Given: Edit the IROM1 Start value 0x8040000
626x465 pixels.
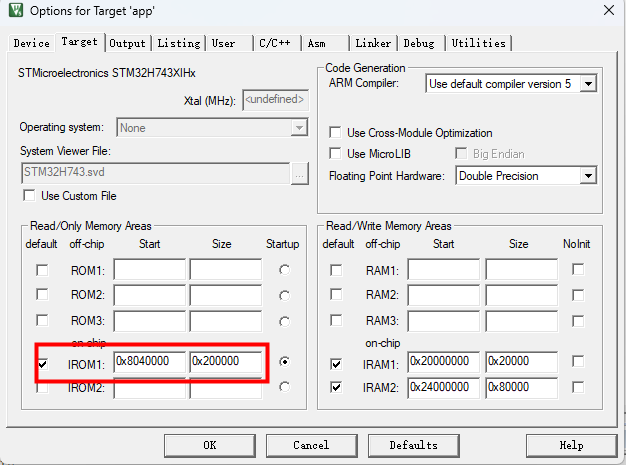Looking at the screenshot, I should point(149,362).
